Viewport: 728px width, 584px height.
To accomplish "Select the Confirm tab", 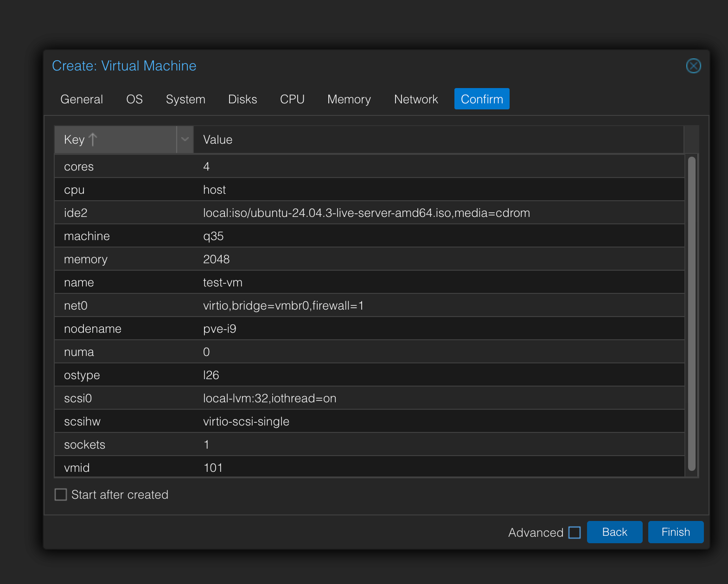I will tap(482, 99).
